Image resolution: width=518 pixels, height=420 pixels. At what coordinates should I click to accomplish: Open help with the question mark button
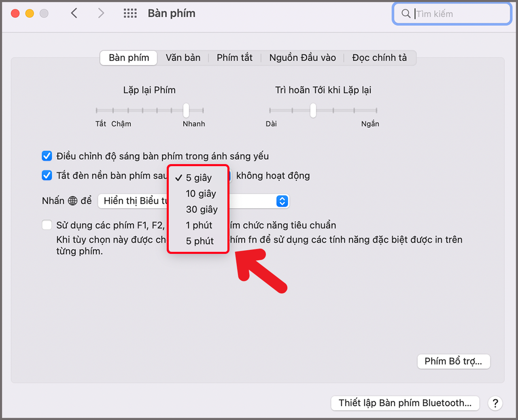point(495,403)
